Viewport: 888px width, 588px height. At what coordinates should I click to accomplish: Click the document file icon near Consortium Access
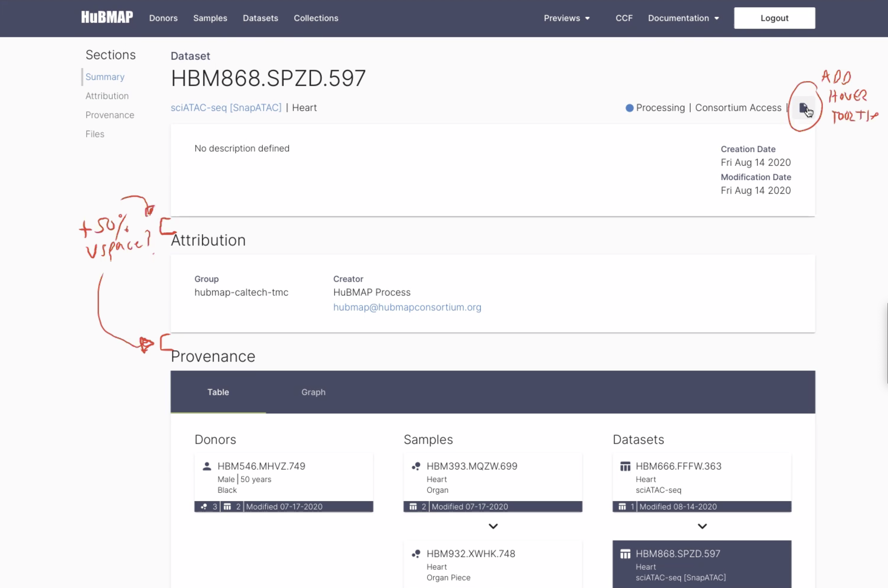pyautogui.click(x=804, y=108)
